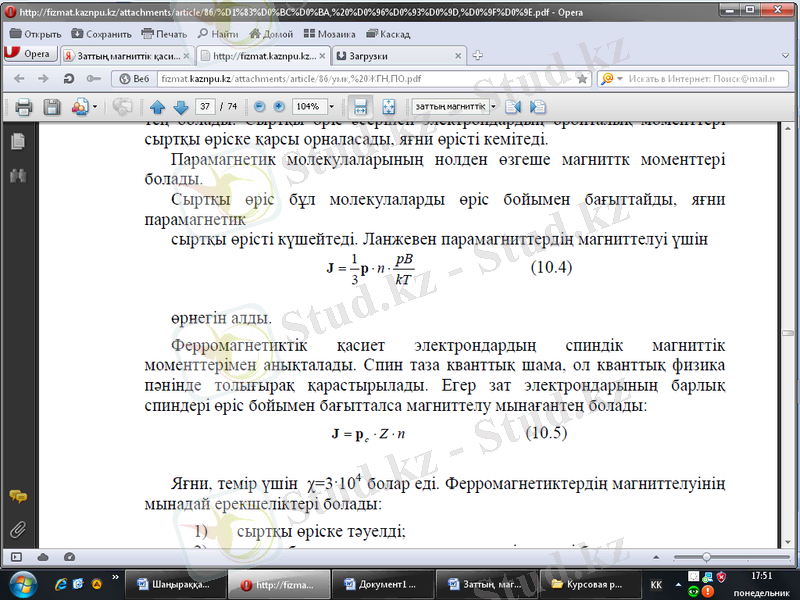Click the Печать toolbar button
The height and width of the screenshot is (600, 800).
164,34
